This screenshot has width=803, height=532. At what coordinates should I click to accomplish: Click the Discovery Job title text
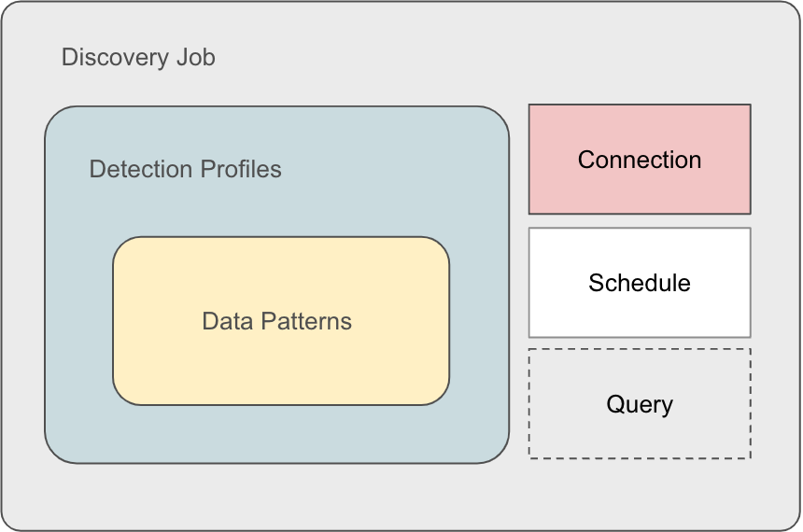138,57
